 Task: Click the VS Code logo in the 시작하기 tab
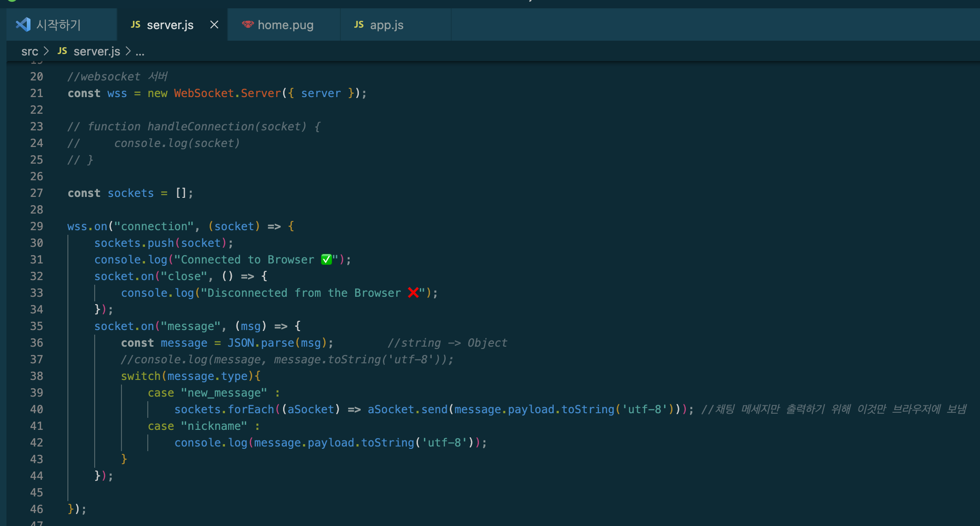pyautogui.click(x=23, y=24)
